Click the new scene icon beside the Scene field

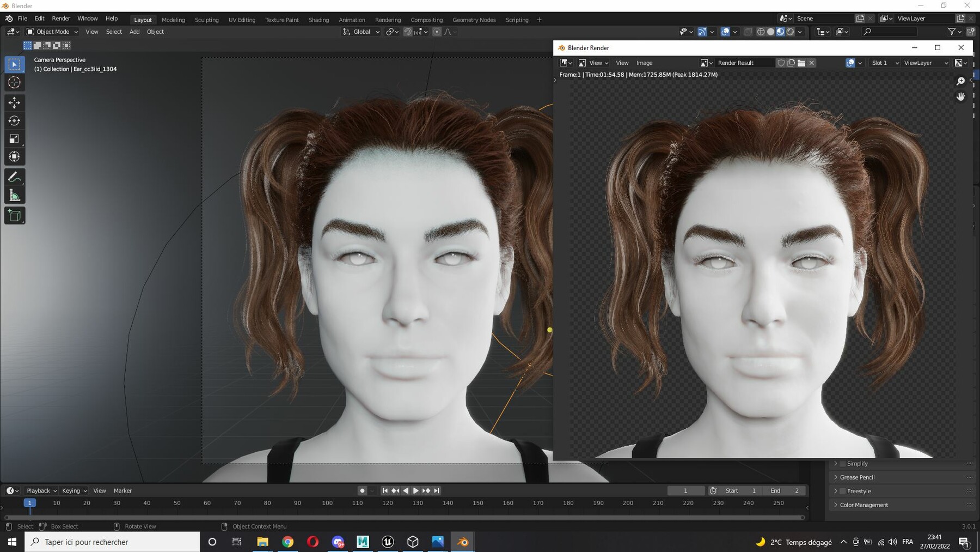click(860, 18)
